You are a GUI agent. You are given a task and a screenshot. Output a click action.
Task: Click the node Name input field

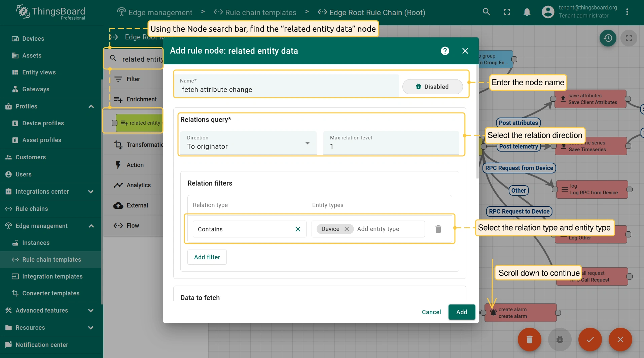click(286, 90)
